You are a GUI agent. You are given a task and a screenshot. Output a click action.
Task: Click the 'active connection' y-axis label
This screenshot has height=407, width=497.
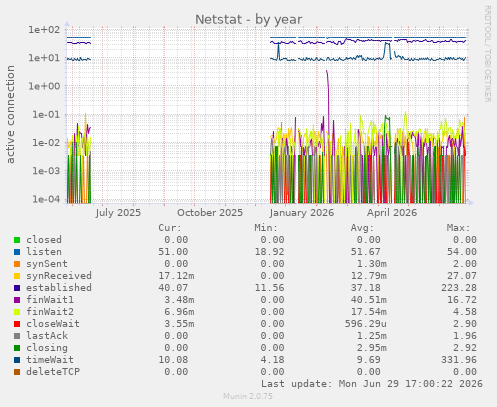[10, 114]
